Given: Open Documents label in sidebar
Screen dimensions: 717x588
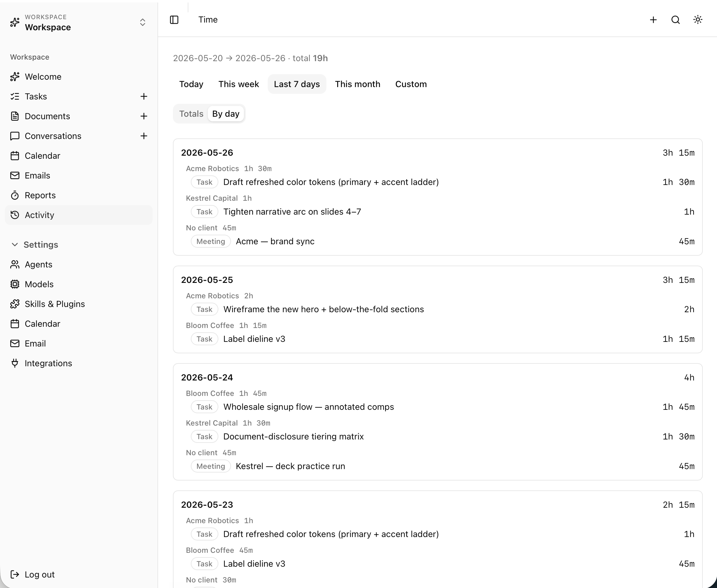Looking at the screenshot, I should [x=48, y=116].
